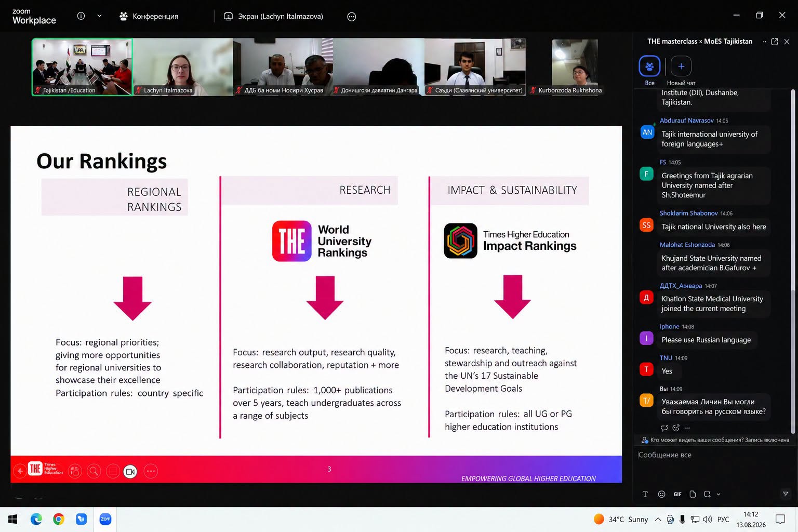Open the blue app icon next to Chrome
The image size is (798, 532).
tap(82, 519)
